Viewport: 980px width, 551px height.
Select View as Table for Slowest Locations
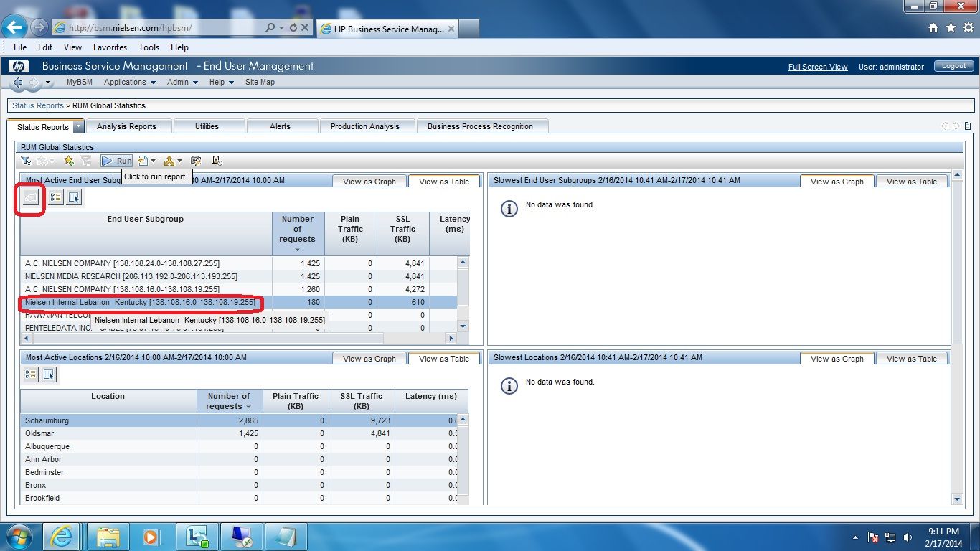912,359
